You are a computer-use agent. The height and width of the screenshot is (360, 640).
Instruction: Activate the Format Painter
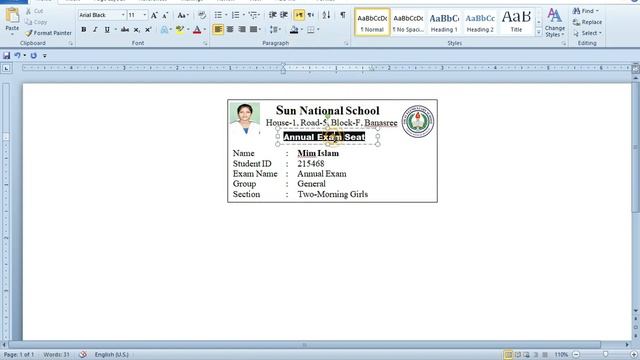pyautogui.click(x=48, y=33)
